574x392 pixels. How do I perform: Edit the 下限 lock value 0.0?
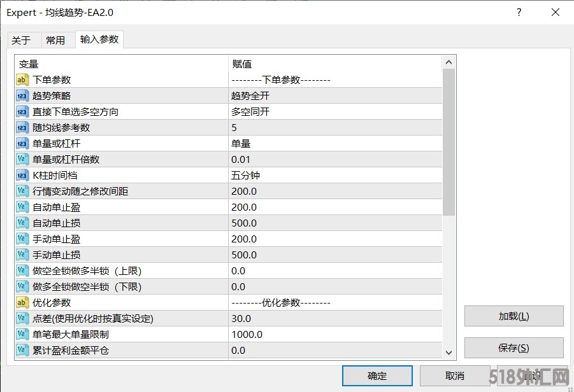click(x=335, y=287)
